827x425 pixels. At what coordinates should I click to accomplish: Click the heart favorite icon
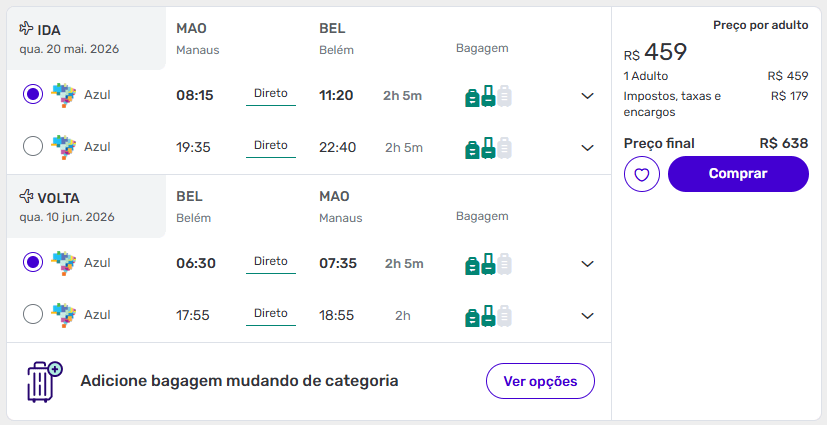tap(642, 174)
